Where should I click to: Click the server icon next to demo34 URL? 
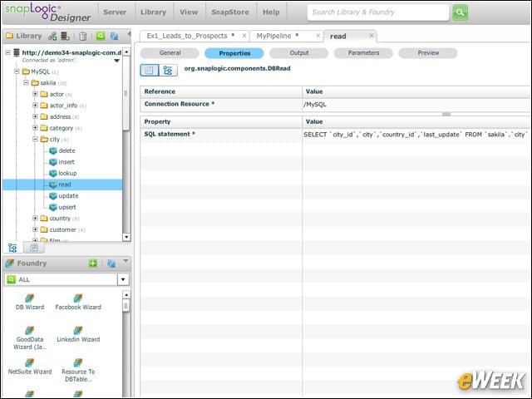pos(17,52)
